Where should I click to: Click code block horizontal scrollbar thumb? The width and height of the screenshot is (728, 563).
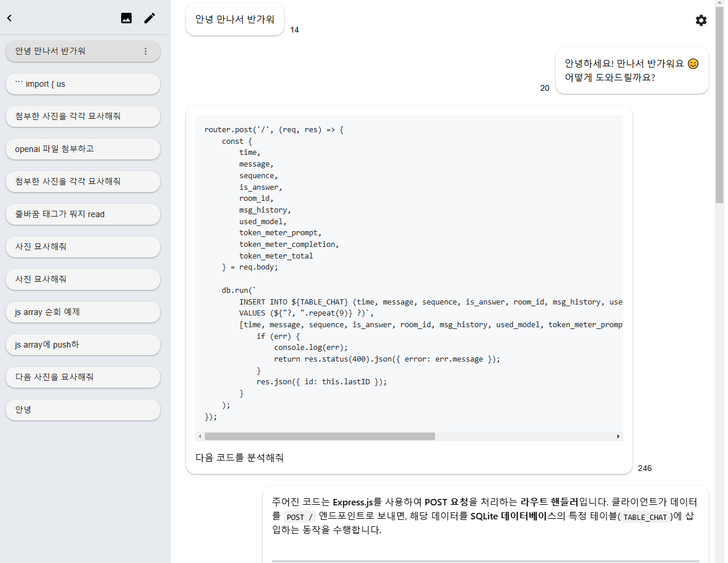[320, 436]
